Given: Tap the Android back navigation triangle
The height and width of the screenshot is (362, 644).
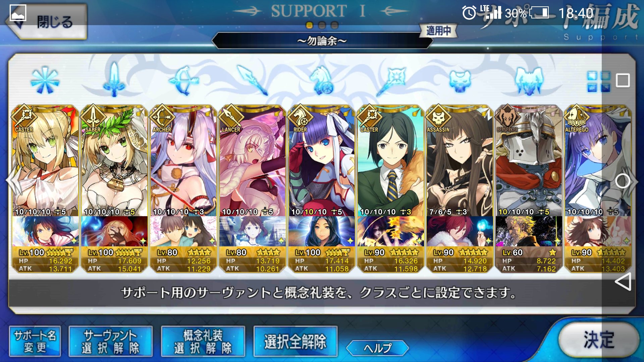Looking at the screenshot, I should pyautogui.click(x=623, y=282).
